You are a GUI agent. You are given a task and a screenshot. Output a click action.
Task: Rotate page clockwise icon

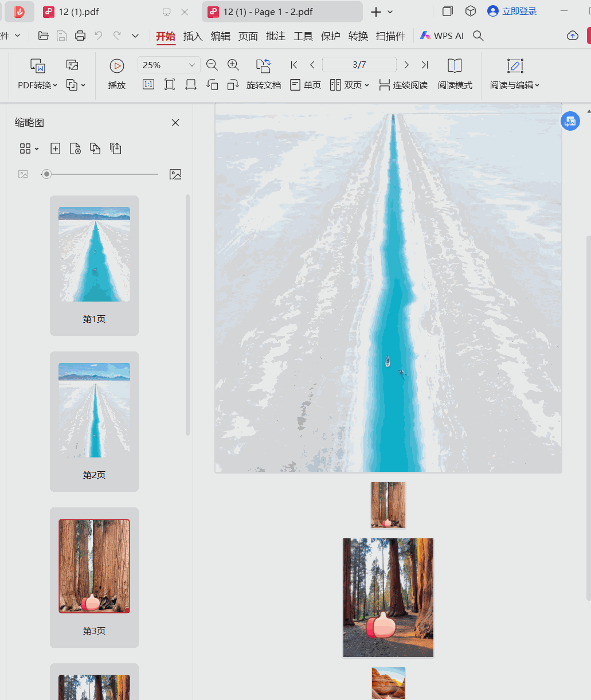point(233,85)
